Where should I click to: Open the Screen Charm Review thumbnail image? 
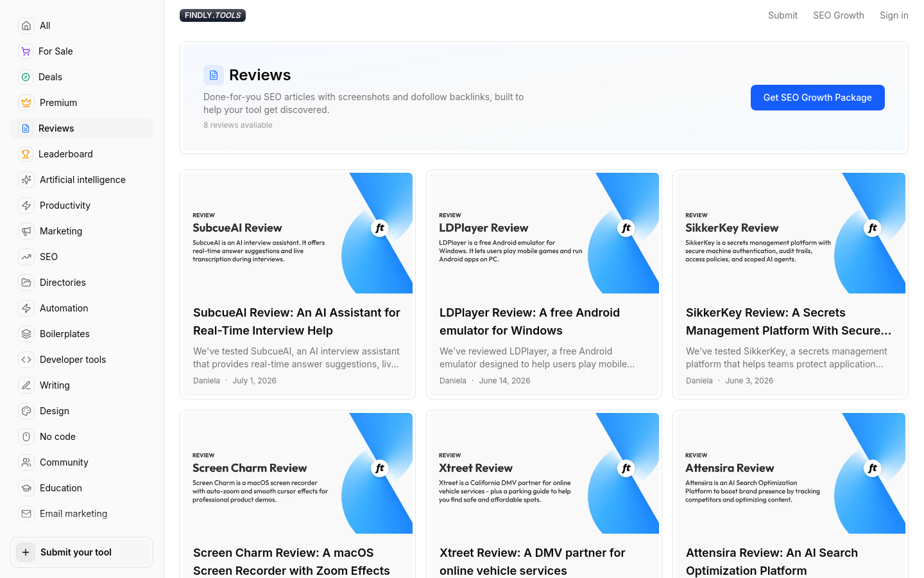click(x=298, y=473)
